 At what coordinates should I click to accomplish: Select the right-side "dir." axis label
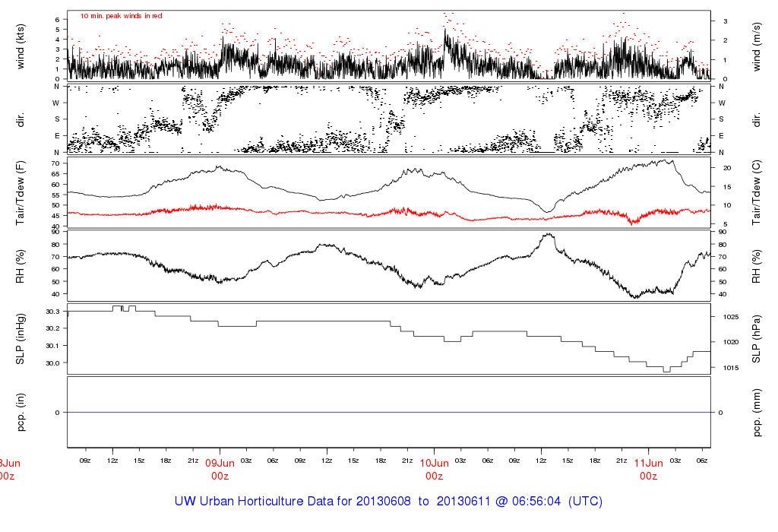pos(757,119)
